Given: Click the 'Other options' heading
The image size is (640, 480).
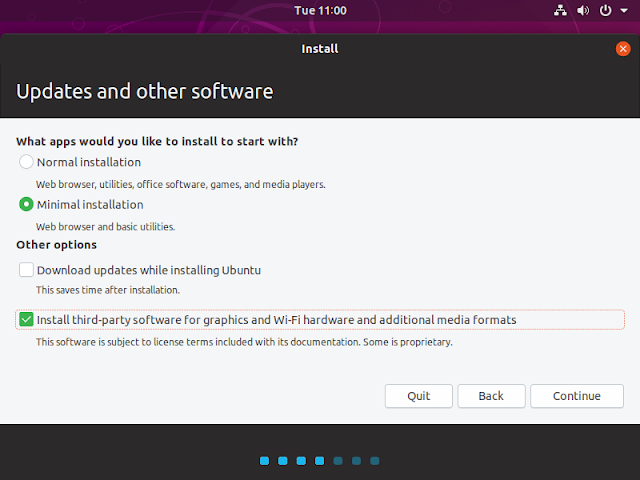Looking at the screenshot, I should click(x=56, y=244).
